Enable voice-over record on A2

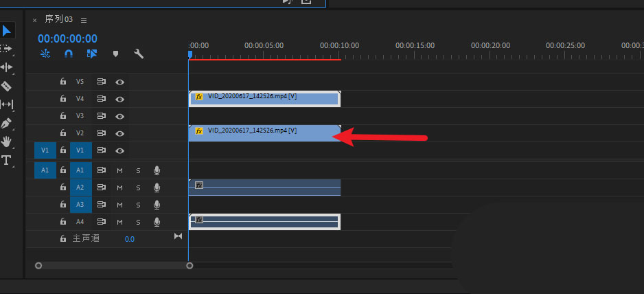pos(157,188)
